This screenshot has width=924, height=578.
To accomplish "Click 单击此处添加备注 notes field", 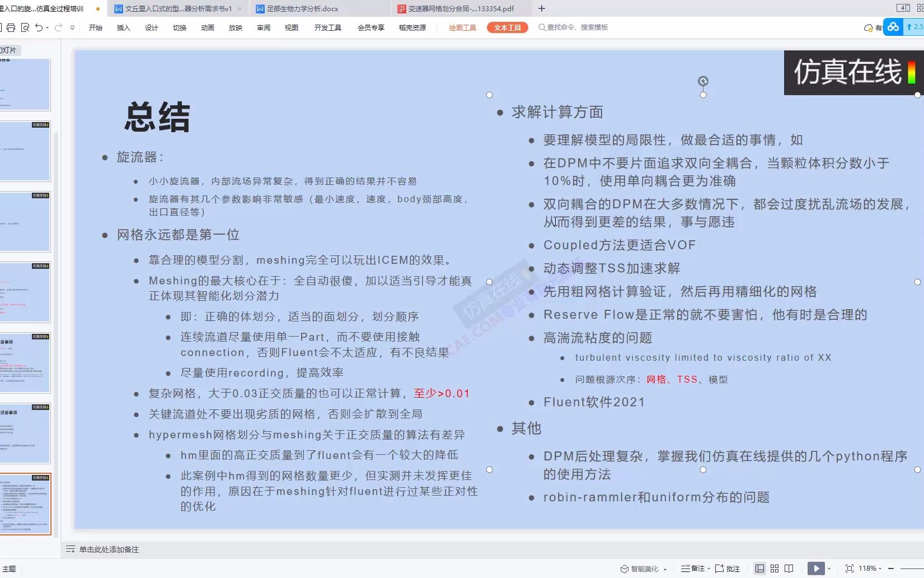I will 109,549.
